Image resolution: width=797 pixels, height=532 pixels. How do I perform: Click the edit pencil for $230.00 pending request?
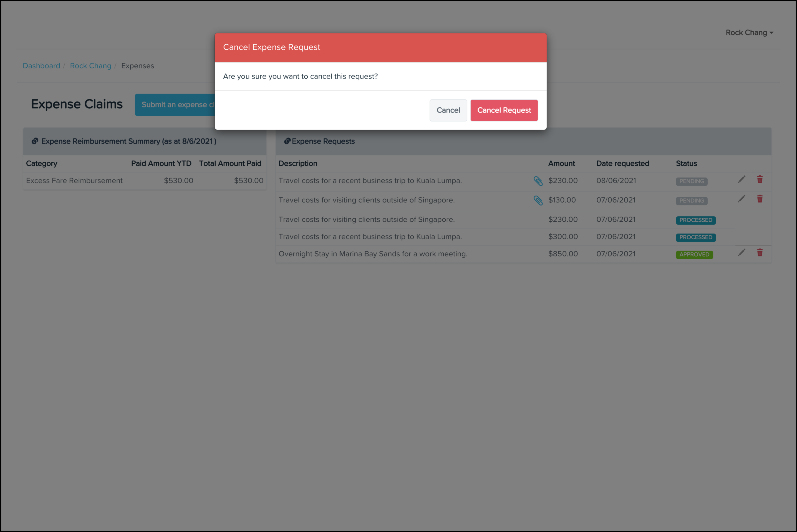(741, 179)
